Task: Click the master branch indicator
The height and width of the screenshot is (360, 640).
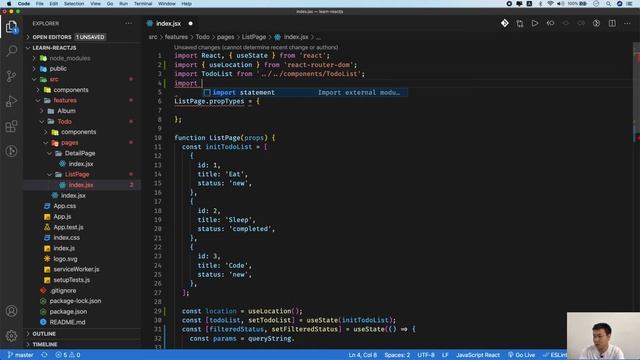Action: pos(20,355)
